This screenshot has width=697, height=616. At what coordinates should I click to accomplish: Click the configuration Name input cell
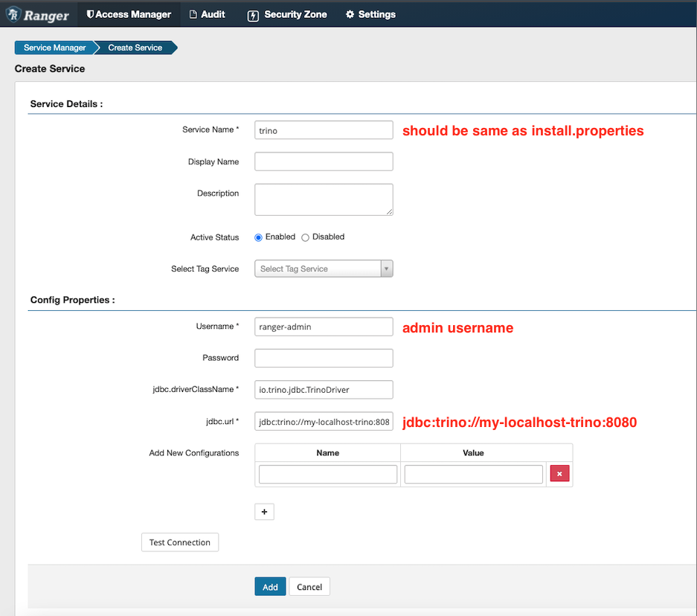[327, 474]
